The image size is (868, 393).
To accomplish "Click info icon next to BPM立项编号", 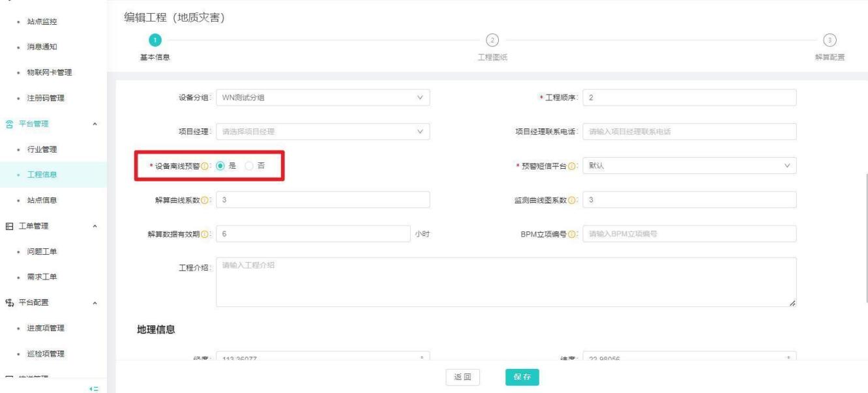I will point(571,235).
